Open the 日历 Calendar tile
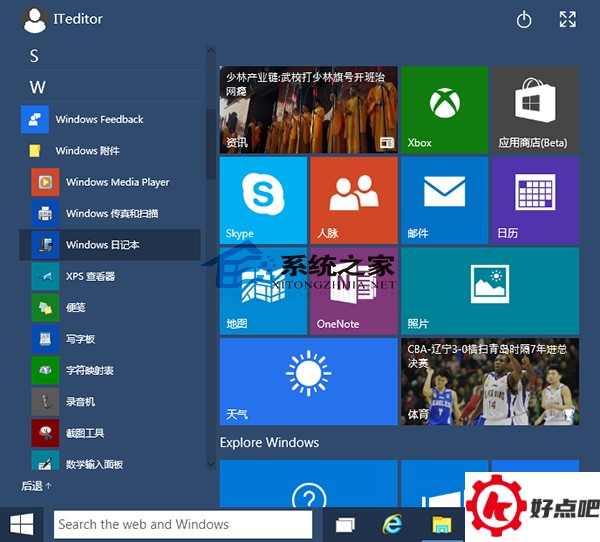600x542 pixels. click(x=535, y=200)
